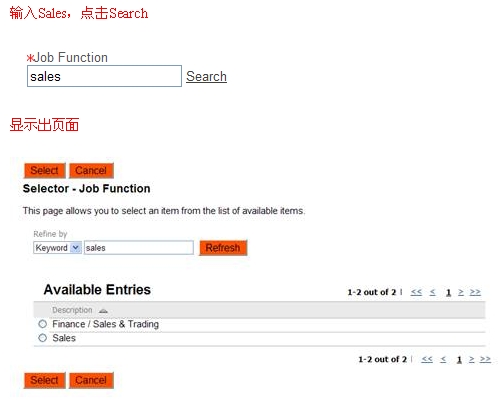503x414 pixels.
Task: Click the Description sort arrow icon
Action: pos(103,311)
